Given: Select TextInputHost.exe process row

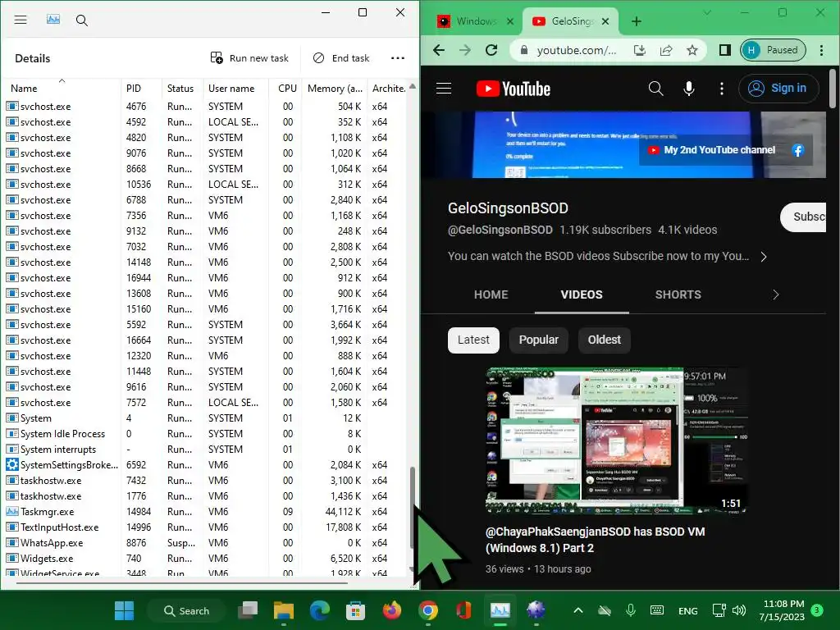Looking at the screenshot, I should [x=206, y=527].
